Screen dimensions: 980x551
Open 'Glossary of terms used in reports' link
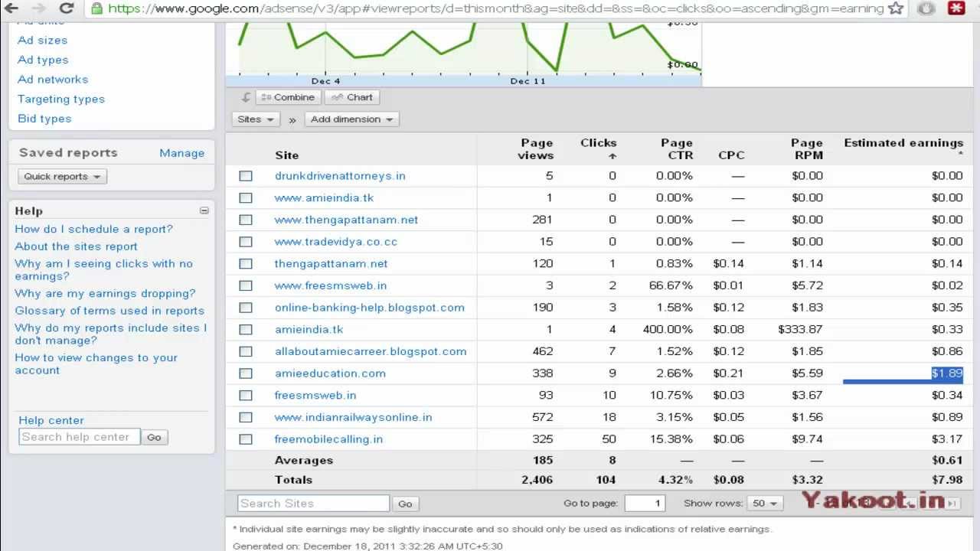[x=109, y=311]
